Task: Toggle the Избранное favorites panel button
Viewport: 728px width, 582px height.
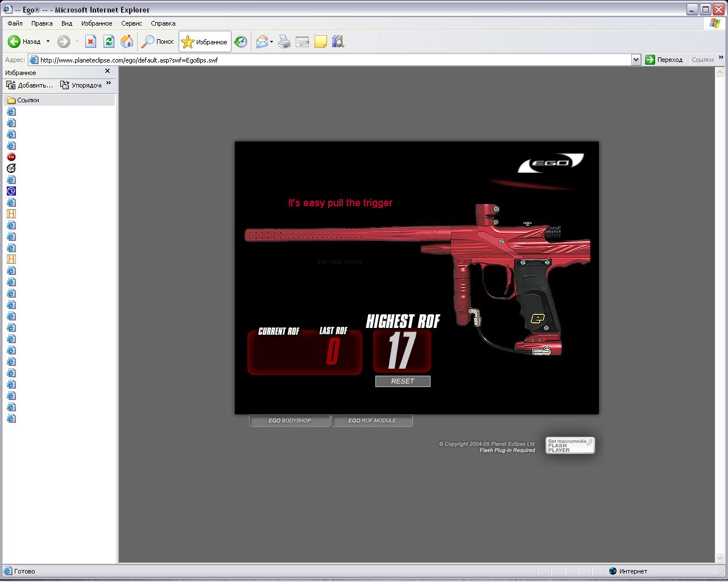Action: 205,41
